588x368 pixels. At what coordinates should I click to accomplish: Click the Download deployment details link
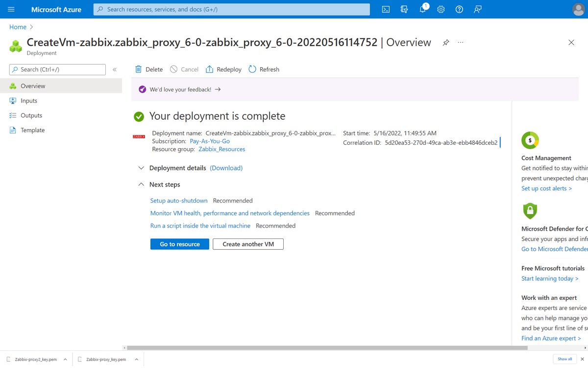(x=226, y=168)
